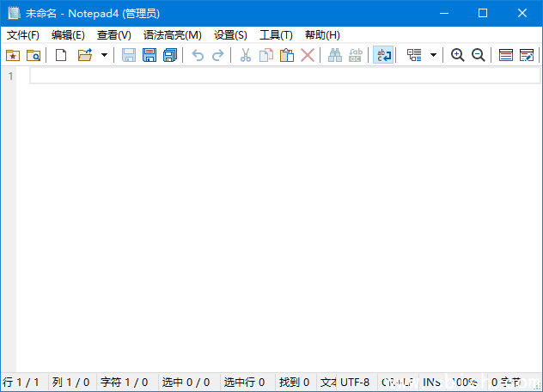
Task: Click the red X delete icon
Action: (x=308, y=55)
